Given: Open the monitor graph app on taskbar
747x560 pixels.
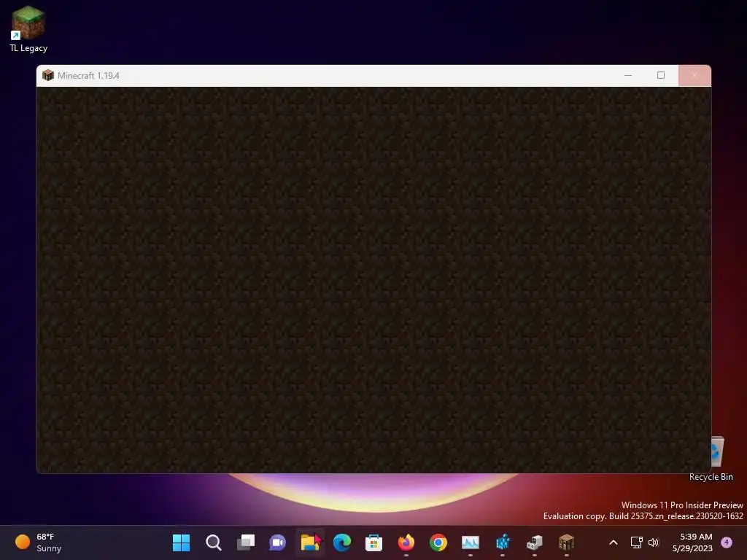Looking at the screenshot, I should [x=471, y=542].
